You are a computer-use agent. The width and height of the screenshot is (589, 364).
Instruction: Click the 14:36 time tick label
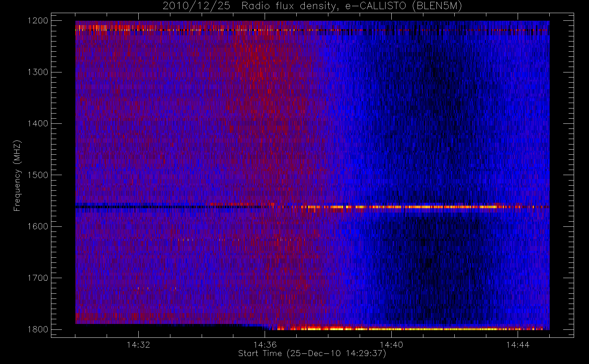pyautogui.click(x=265, y=345)
